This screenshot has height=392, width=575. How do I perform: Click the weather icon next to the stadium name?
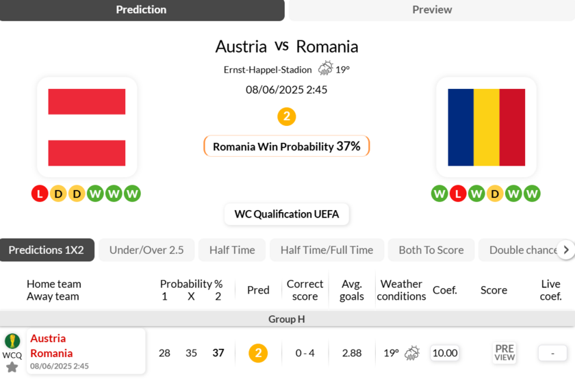coord(325,68)
